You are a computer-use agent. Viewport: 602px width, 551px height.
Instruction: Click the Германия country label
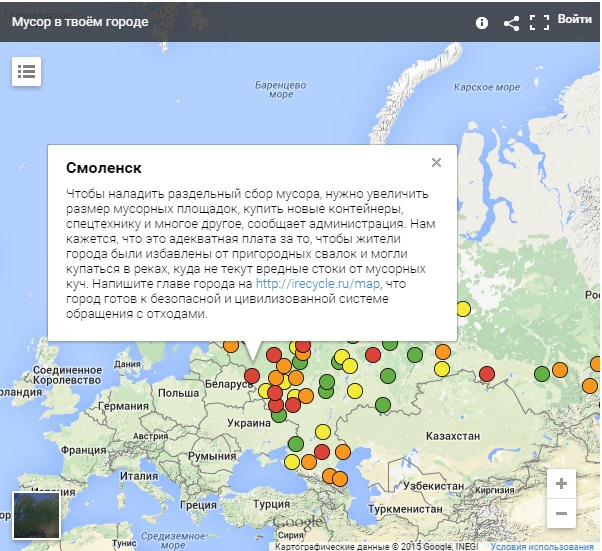tap(123, 406)
